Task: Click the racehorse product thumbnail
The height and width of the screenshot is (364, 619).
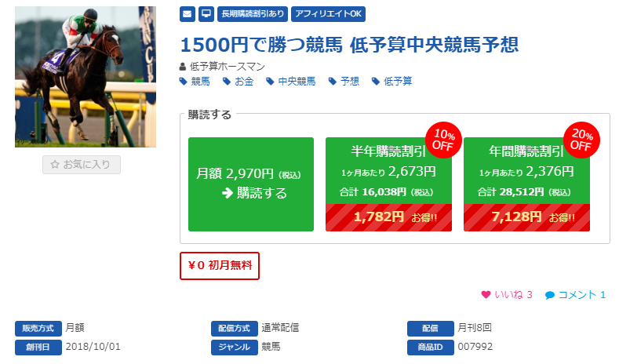Action: [x=86, y=77]
